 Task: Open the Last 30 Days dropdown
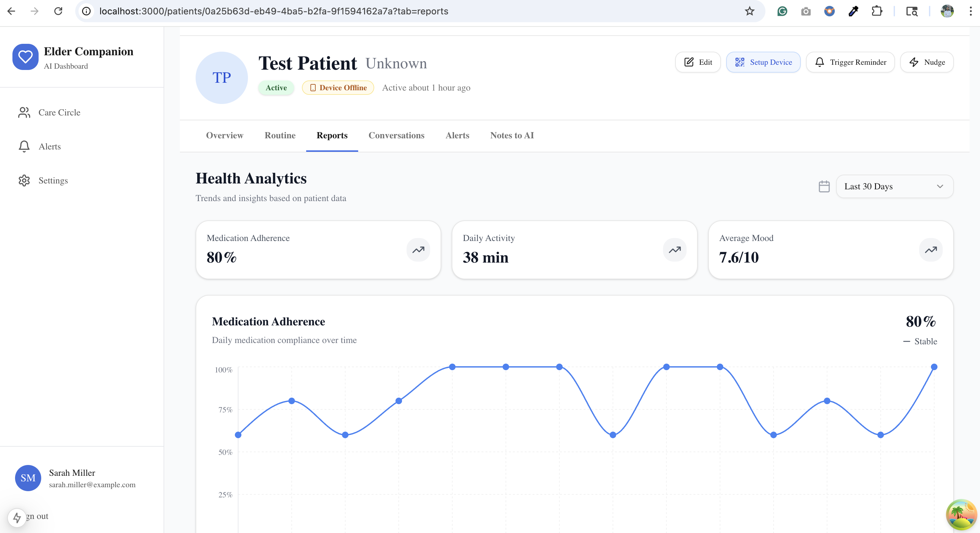894,186
